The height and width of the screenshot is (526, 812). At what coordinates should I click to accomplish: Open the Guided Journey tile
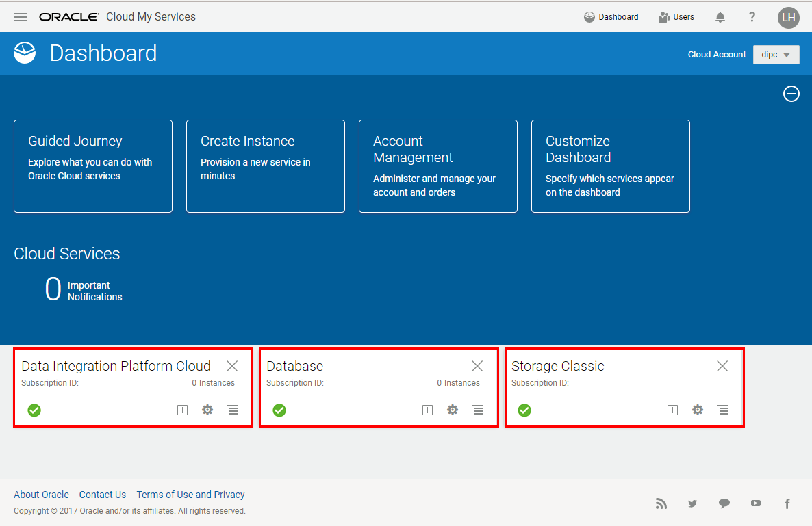(x=93, y=166)
